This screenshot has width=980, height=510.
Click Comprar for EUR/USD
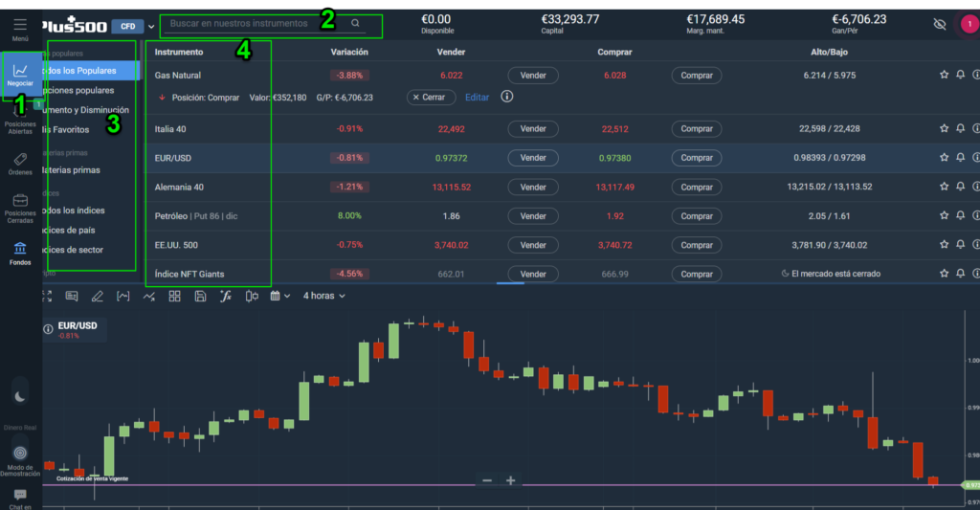[x=697, y=158]
